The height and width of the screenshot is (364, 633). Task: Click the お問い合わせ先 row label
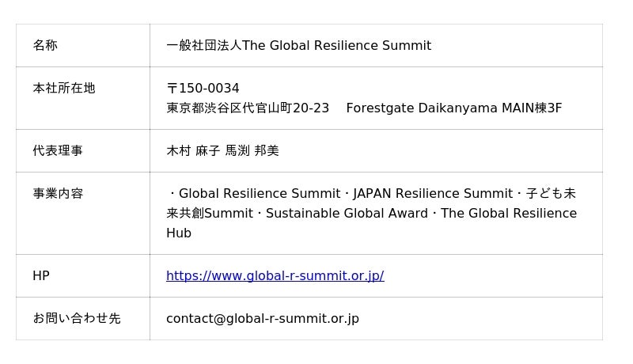77,319
